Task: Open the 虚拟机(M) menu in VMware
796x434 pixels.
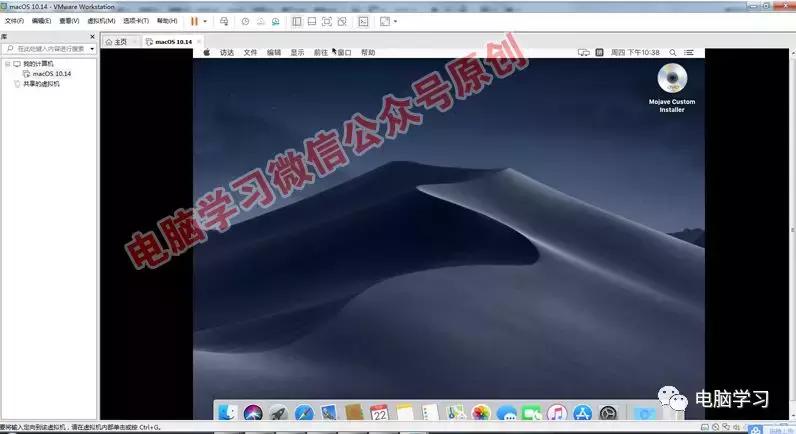Action: coord(101,21)
